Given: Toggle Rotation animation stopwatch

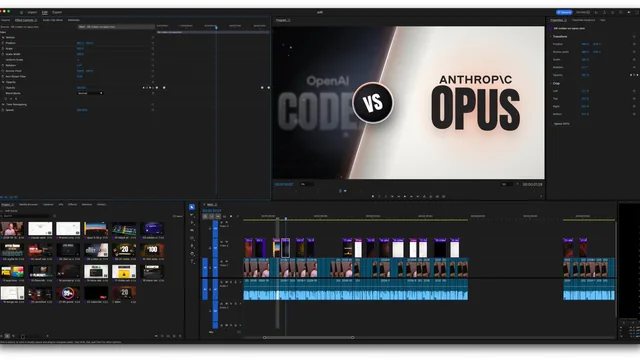Looking at the screenshot, I should pos(3,65).
